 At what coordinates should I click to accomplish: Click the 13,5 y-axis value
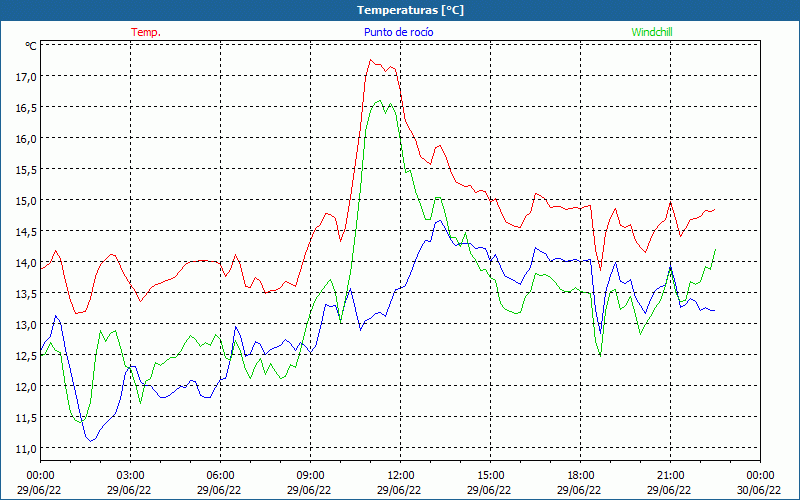click(26, 293)
